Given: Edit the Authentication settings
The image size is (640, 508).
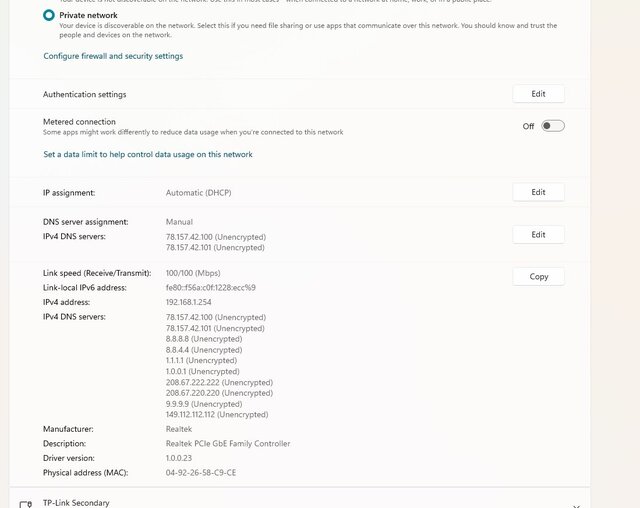Looking at the screenshot, I should point(538,94).
